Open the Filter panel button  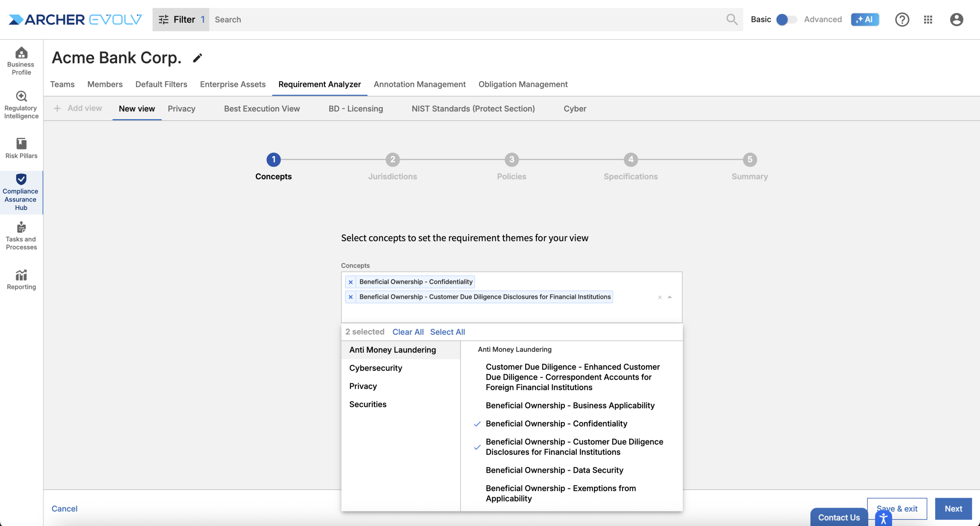181,20
